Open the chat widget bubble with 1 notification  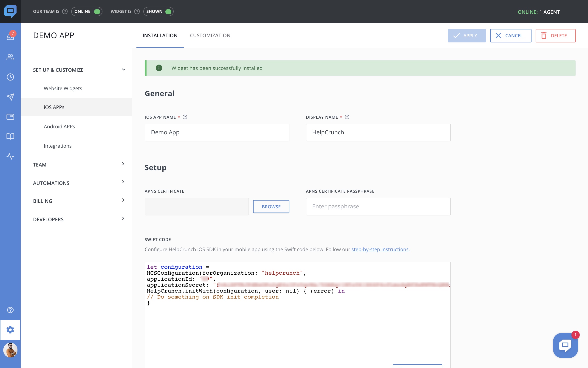click(565, 345)
